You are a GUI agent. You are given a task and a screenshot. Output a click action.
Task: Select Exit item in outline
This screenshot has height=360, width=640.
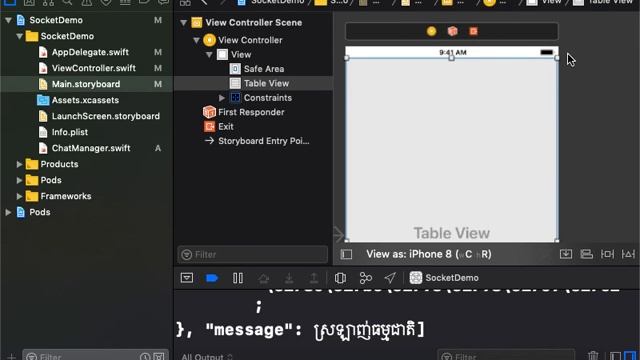pyautogui.click(x=225, y=127)
